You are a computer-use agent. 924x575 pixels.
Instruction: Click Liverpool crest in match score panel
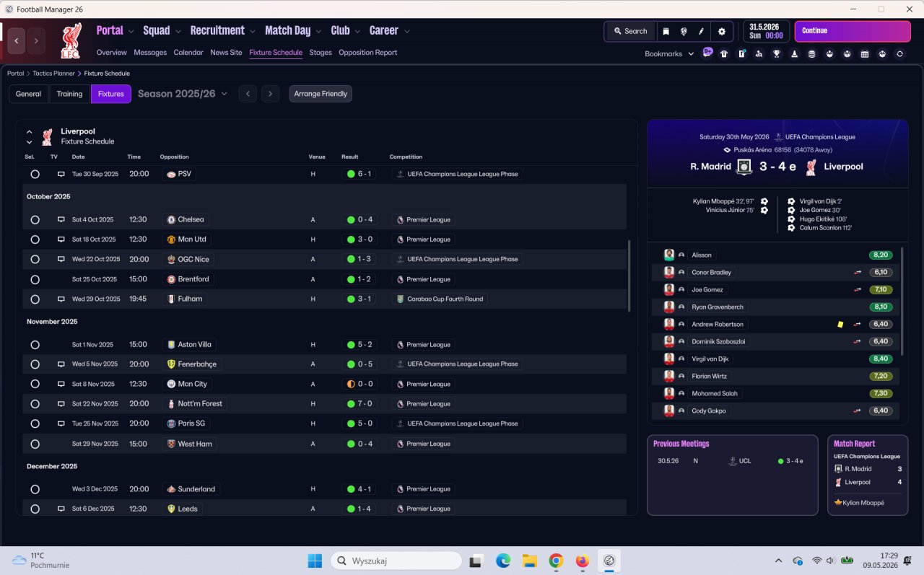click(811, 167)
